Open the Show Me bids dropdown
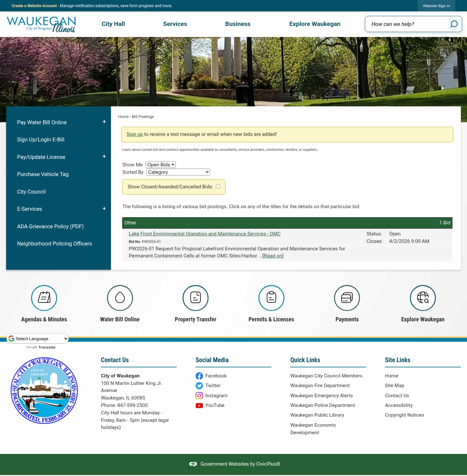The width and height of the screenshot is (467, 476). click(160, 164)
